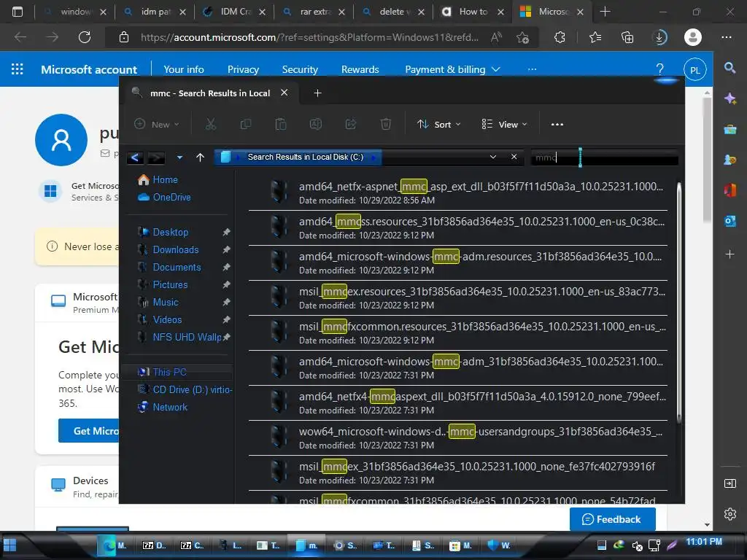Clear the address bar with the X button
Screen dimensions: 747x560
tap(514, 157)
